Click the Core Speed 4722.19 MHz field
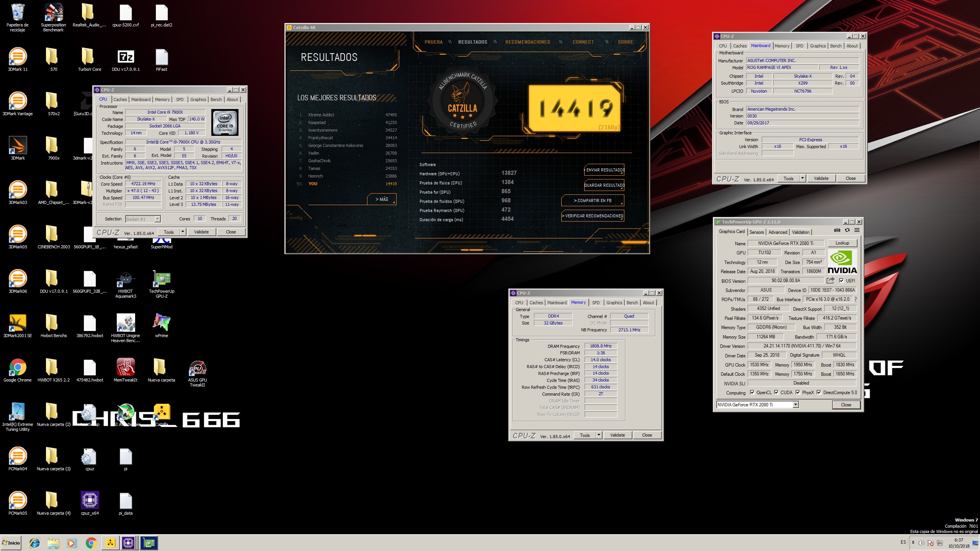980x551 pixels. coord(143,184)
